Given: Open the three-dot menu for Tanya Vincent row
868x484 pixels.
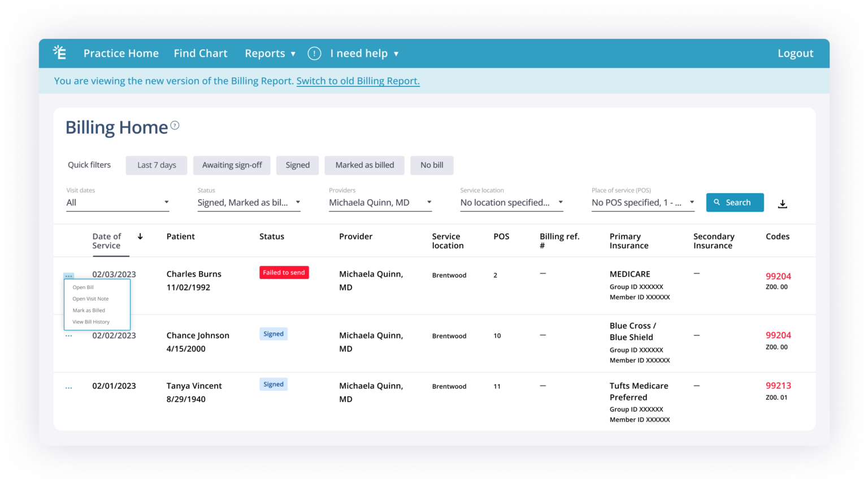Looking at the screenshot, I should pos(68,387).
